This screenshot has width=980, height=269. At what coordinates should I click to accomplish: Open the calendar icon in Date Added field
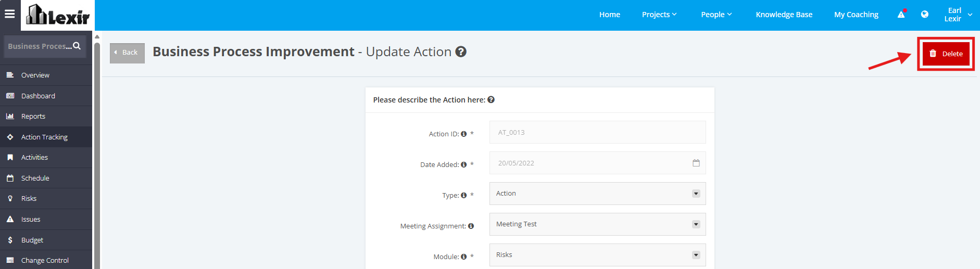[x=696, y=163]
